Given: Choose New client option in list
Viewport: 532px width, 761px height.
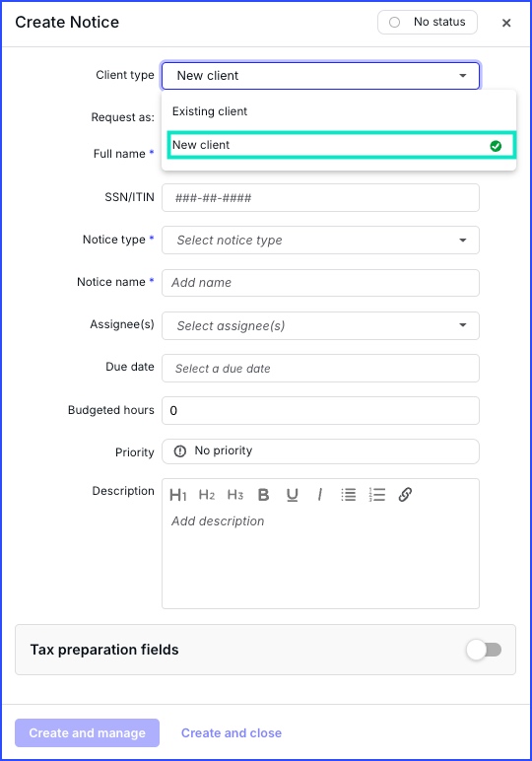Looking at the screenshot, I should tap(342, 145).
